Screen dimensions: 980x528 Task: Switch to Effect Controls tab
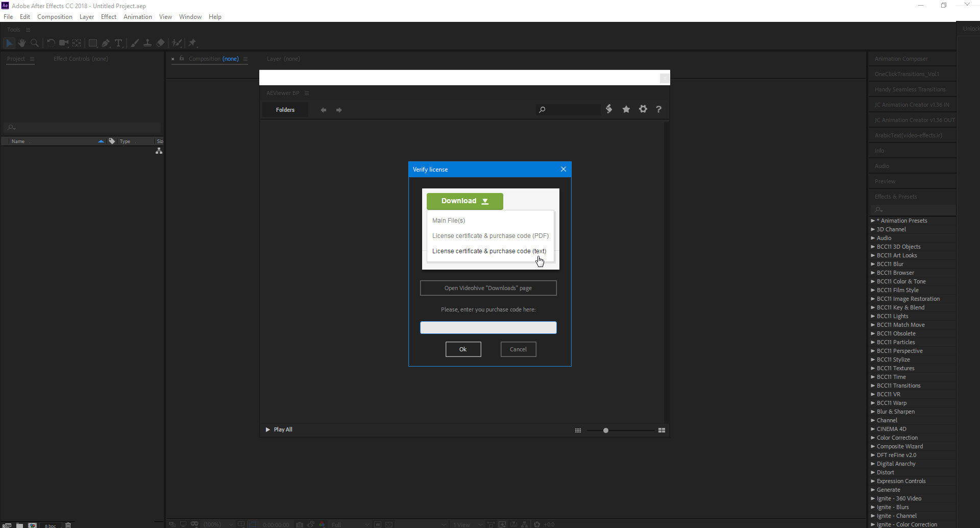coord(81,59)
